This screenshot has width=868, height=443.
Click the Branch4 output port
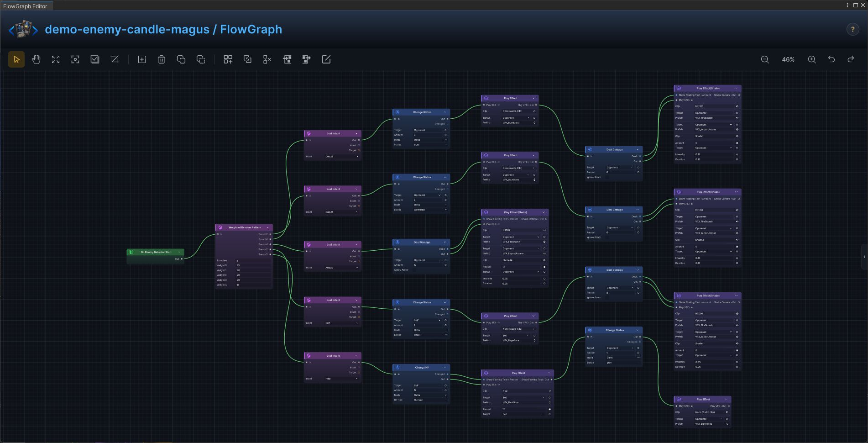tap(270, 244)
